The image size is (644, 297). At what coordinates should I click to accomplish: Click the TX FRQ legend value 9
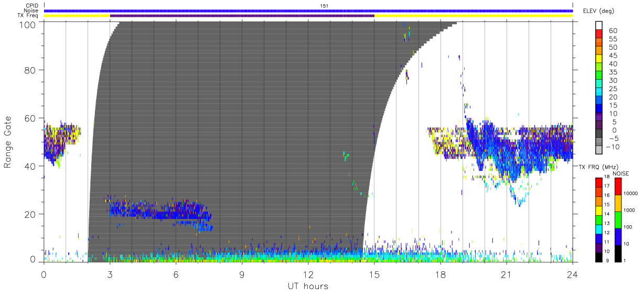(x=608, y=261)
